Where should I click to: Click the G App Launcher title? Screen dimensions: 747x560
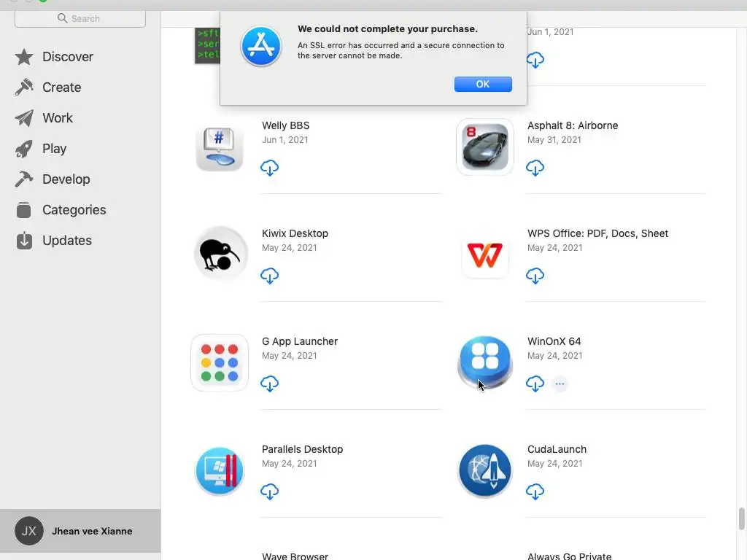(x=300, y=341)
